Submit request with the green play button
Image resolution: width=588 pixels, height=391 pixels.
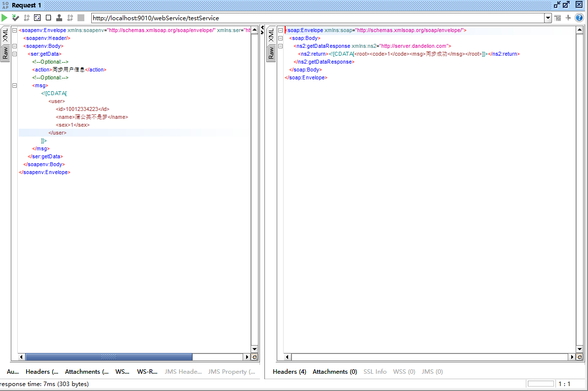[4, 18]
